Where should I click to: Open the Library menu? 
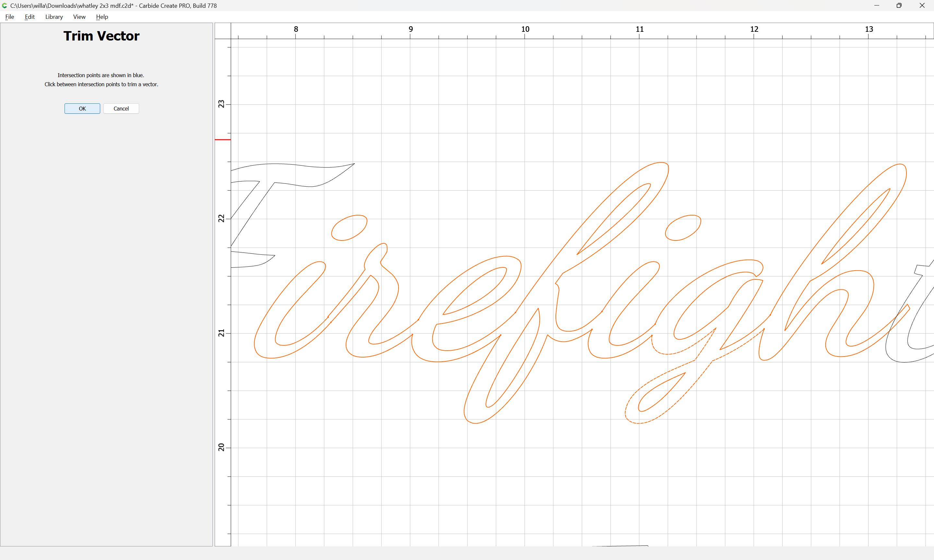(x=54, y=17)
